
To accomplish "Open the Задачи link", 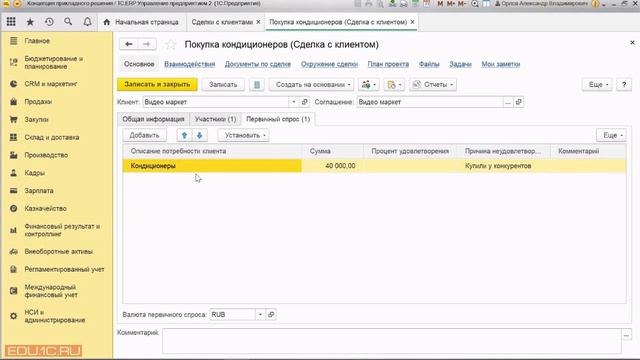I will point(460,64).
